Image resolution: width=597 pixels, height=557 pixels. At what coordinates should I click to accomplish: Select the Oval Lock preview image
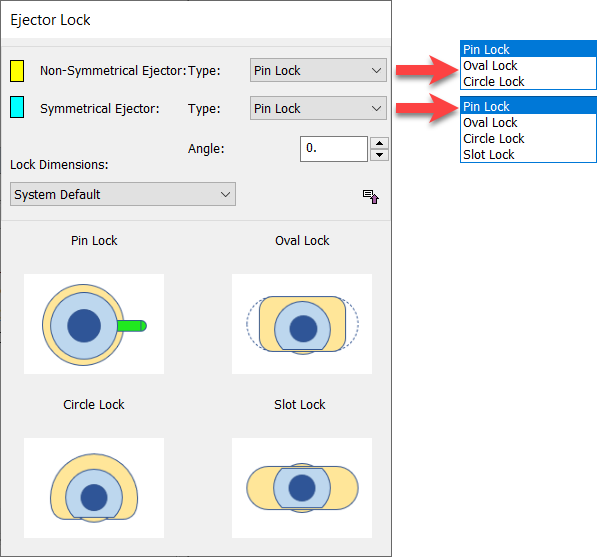[x=302, y=324]
